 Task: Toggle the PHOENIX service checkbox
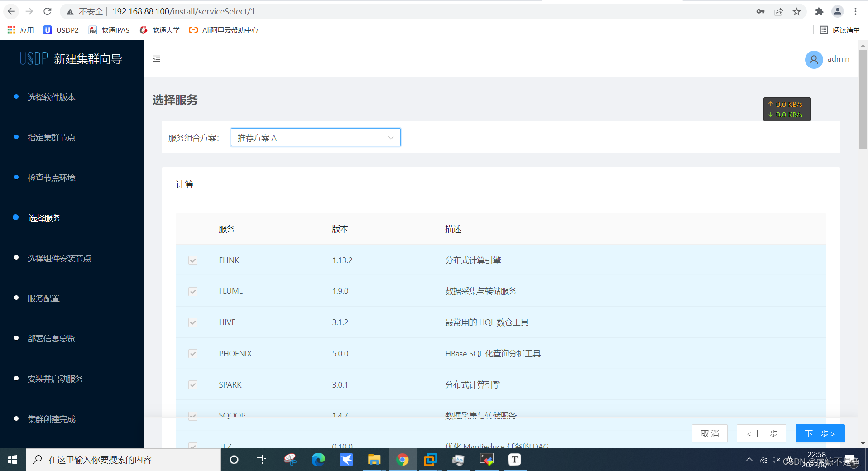[193, 354]
